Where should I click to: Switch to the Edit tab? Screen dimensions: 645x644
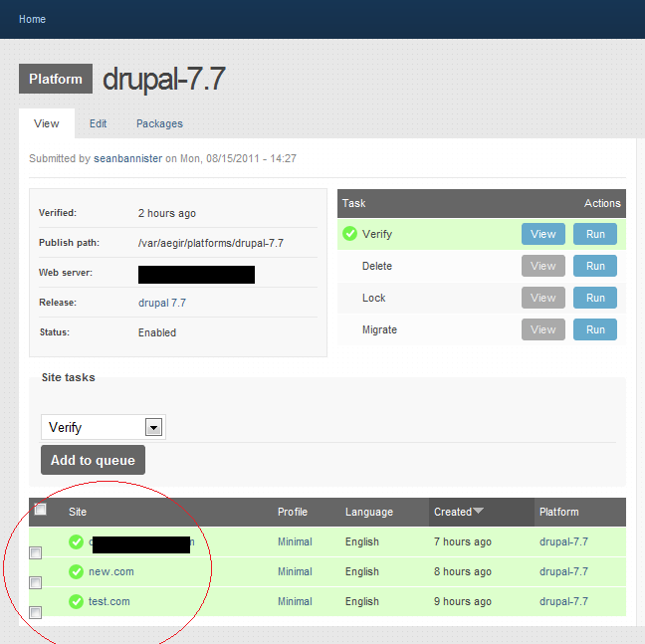point(98,123)
